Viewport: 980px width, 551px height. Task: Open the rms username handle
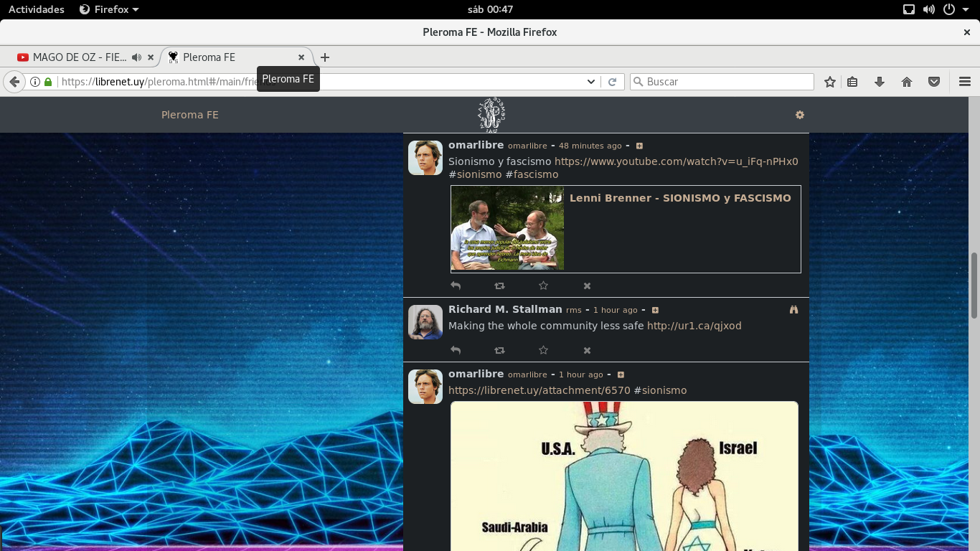[573, 311]
